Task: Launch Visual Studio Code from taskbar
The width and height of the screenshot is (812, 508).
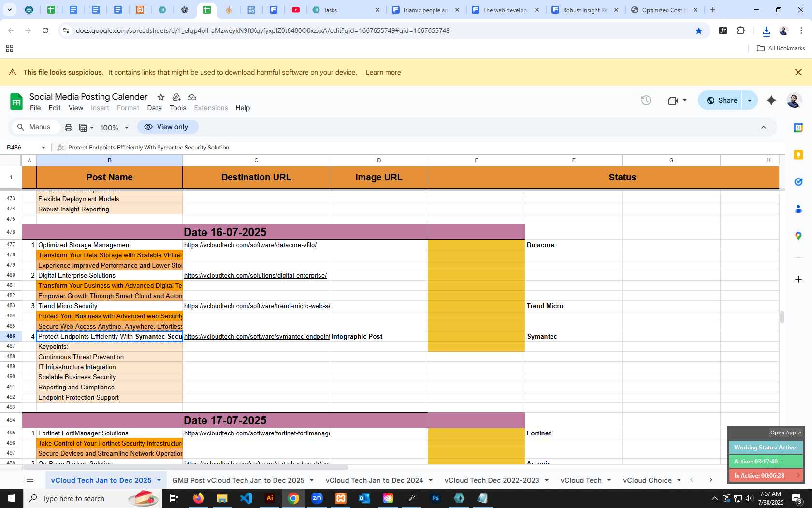Action: tap(246, 498)
